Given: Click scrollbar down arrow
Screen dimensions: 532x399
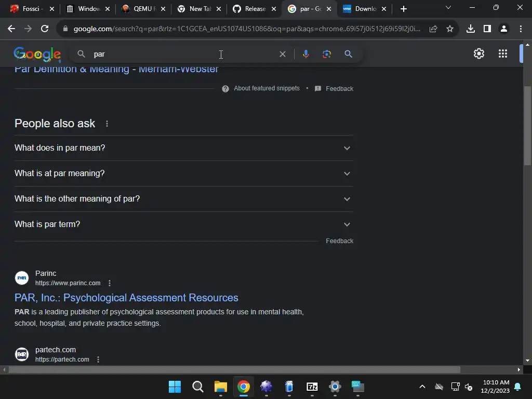Looking at the screenshot, I should pyautogui.click(x=527, y=361).
